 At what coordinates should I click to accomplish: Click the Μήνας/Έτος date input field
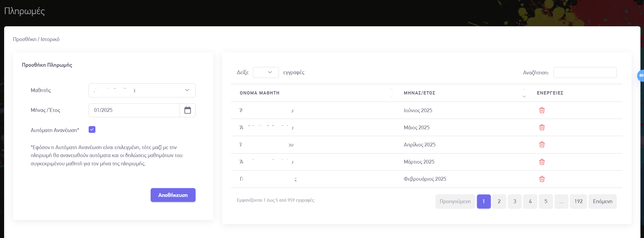[x=134, y=110]
